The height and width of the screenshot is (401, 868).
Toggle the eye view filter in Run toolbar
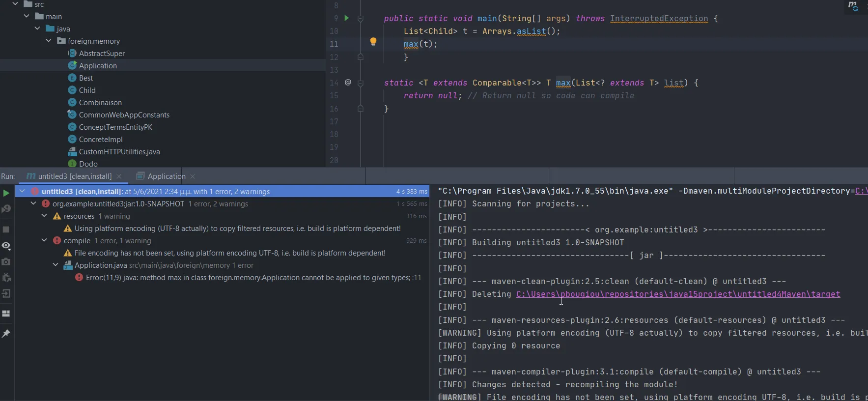pos(6,246)
